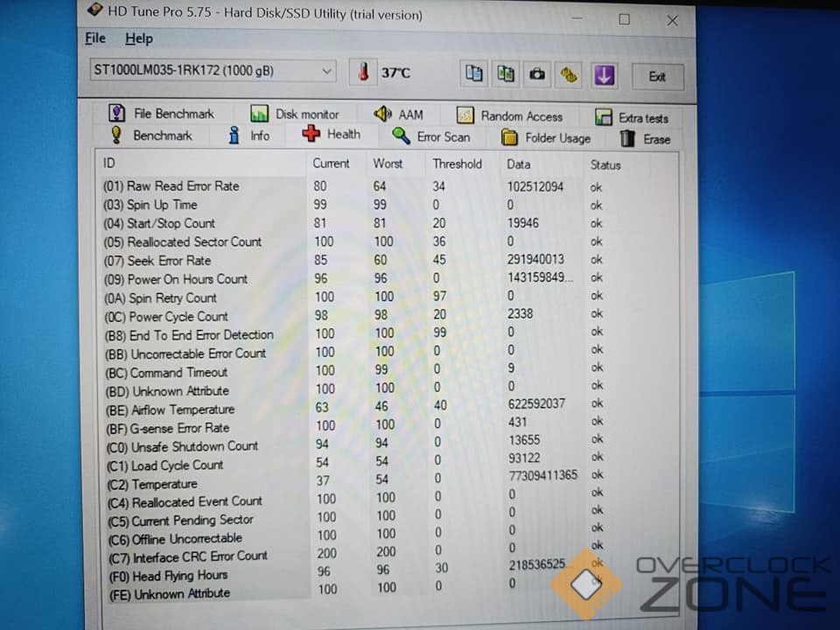Switch to the File Benchmark tab
Viewport: 840px width, 630px height.
click(161, 114)
